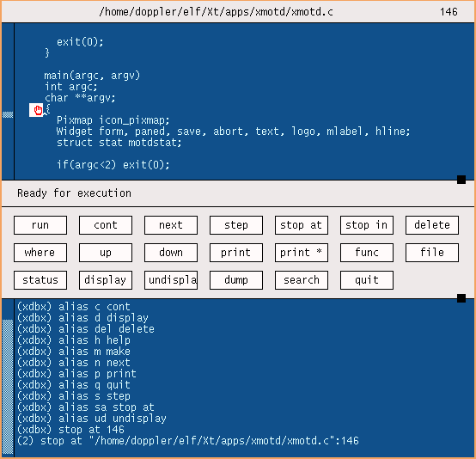Click the run button

pos(40,225)
